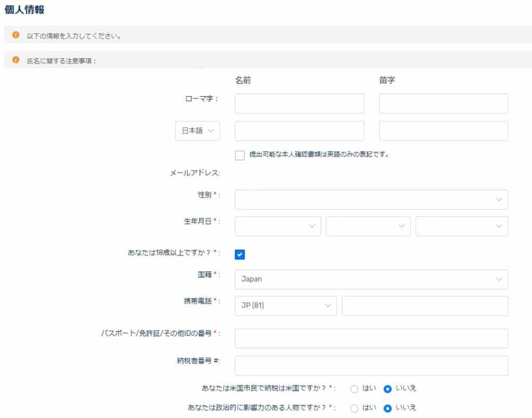This screenshot has height=418, width=532.
Task: Select はい for 政治的に影響力 question
Action: point(354,408)
